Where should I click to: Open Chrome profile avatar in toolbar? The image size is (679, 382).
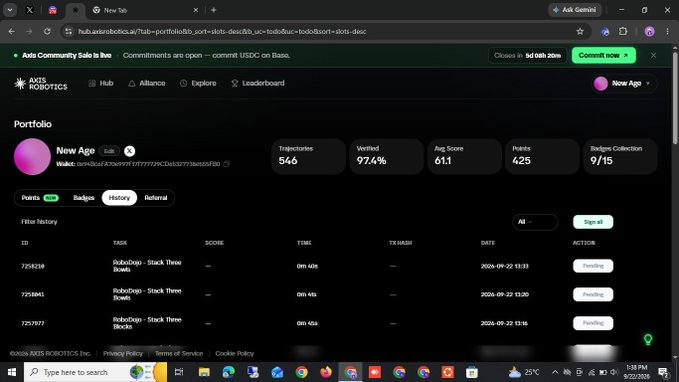coord(649,32)
